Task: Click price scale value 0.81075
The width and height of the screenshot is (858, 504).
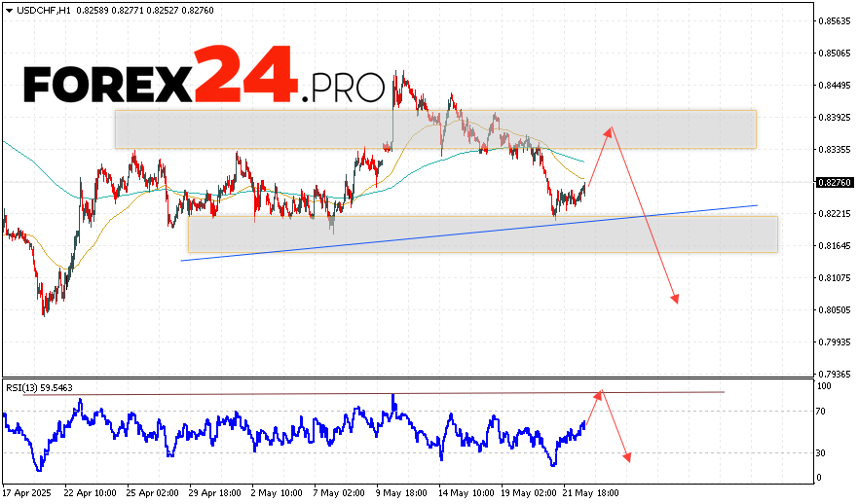Action: pyautogui.click(x=835, y=277)
